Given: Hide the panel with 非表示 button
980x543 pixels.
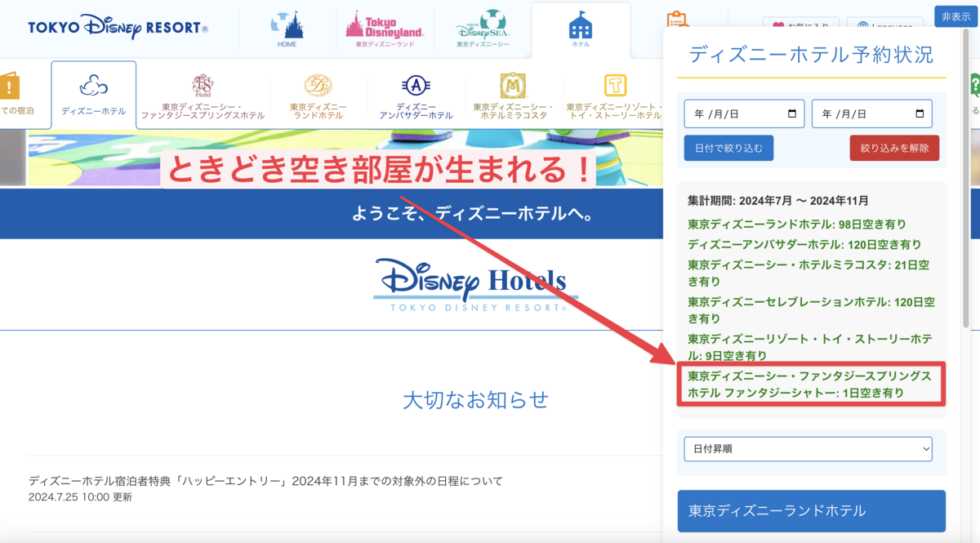Looking at the screenshot, I should 955,16.
